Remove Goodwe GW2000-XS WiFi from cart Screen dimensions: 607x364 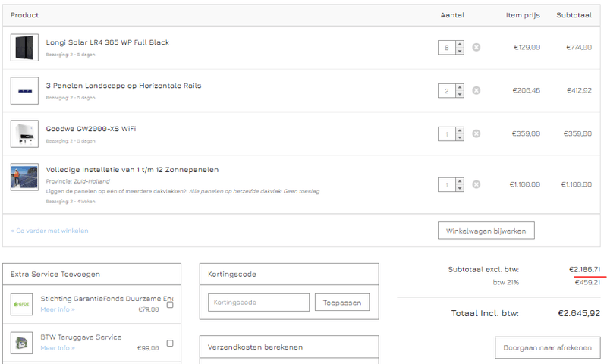click(476, 133)
